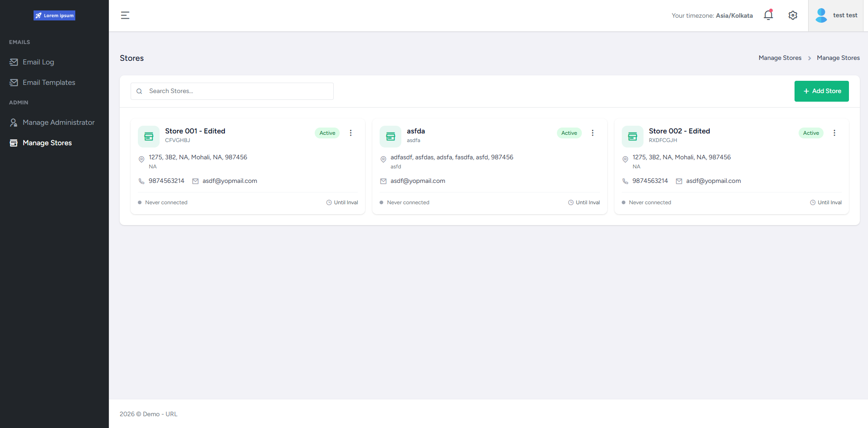This screenshot has width=868, height=428.
Task: Toggle the sidebar hamburger menu
Action: pyautogui.click(x=125, y=15)
